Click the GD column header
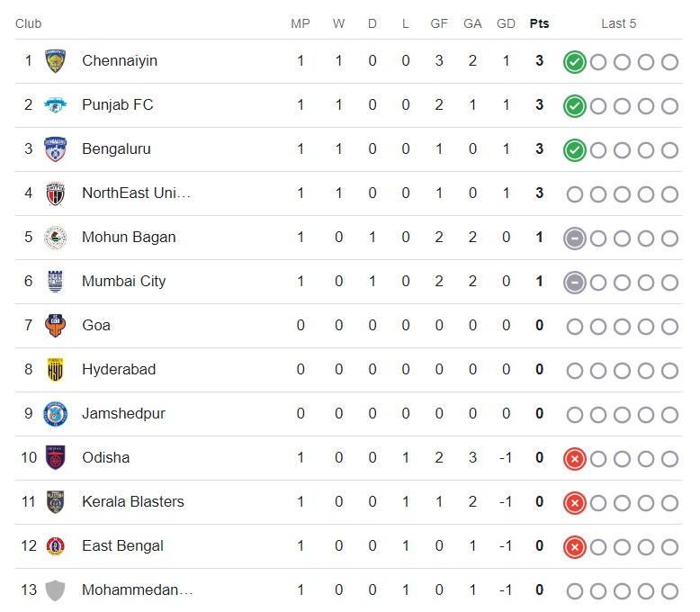This screenshot has height=612, width=700. (506, 23)
